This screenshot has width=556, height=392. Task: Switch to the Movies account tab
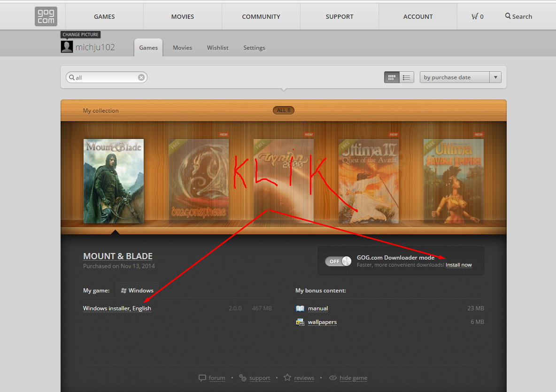[x=182, y=47]
